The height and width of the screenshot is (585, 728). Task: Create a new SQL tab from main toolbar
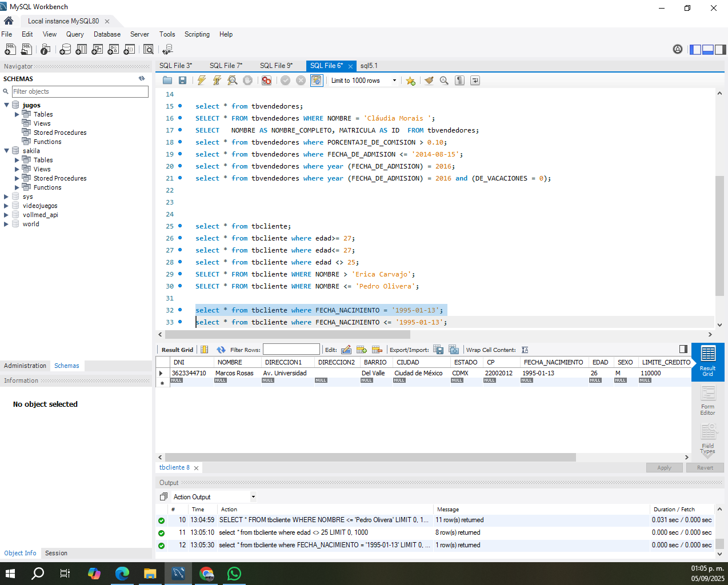coord(10,50)
